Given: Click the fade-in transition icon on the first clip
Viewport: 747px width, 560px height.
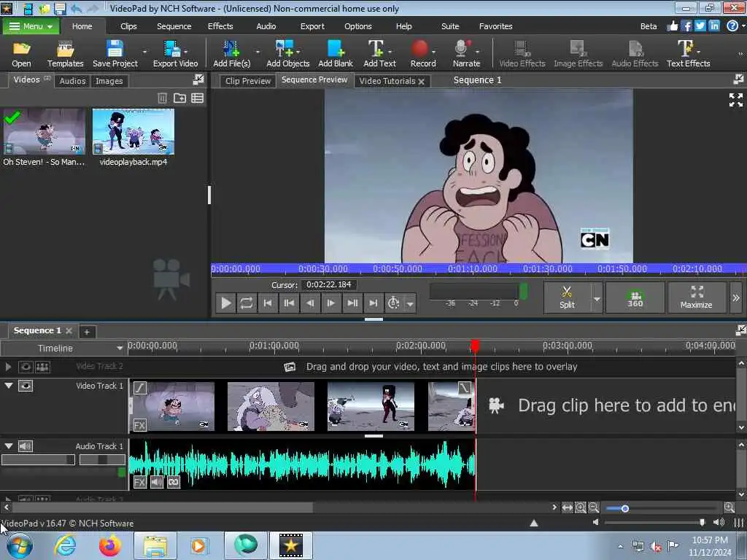Looking at the screenshot, I should pyautogui.click(x=139, y=388).
